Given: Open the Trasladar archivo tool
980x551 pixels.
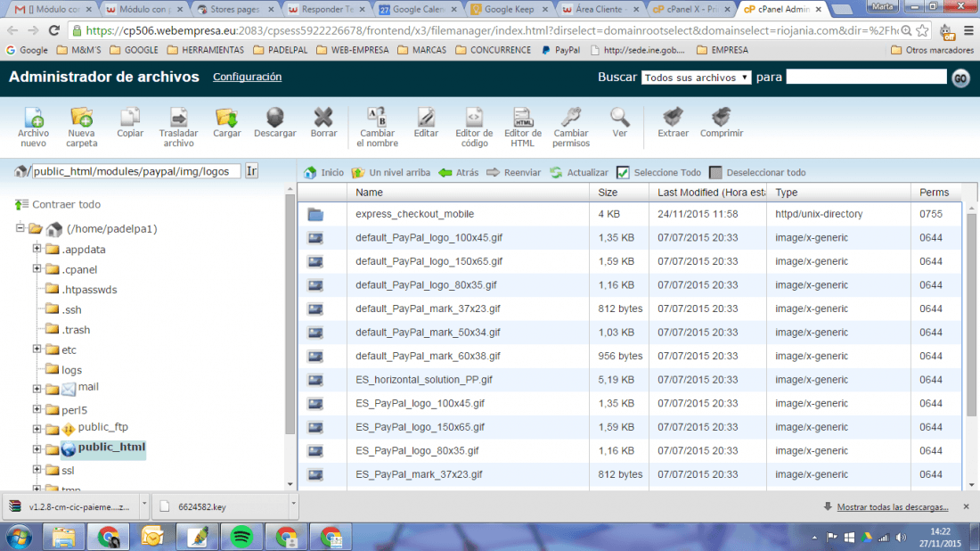Looking at the screenshot, I should coord(178,127).
